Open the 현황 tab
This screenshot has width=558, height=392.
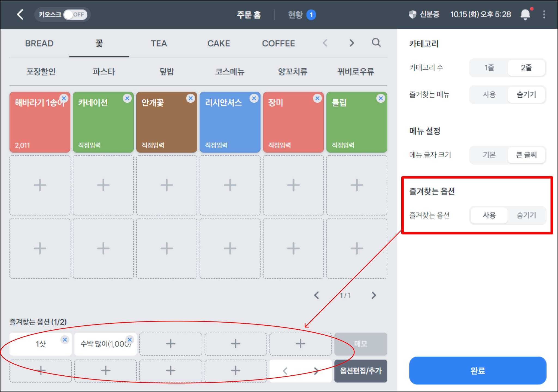click(296, 15)
